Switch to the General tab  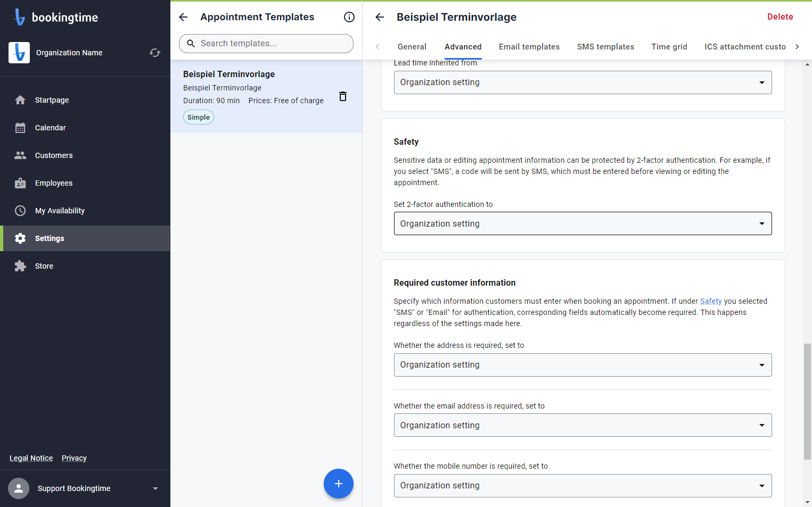(412, 47)
